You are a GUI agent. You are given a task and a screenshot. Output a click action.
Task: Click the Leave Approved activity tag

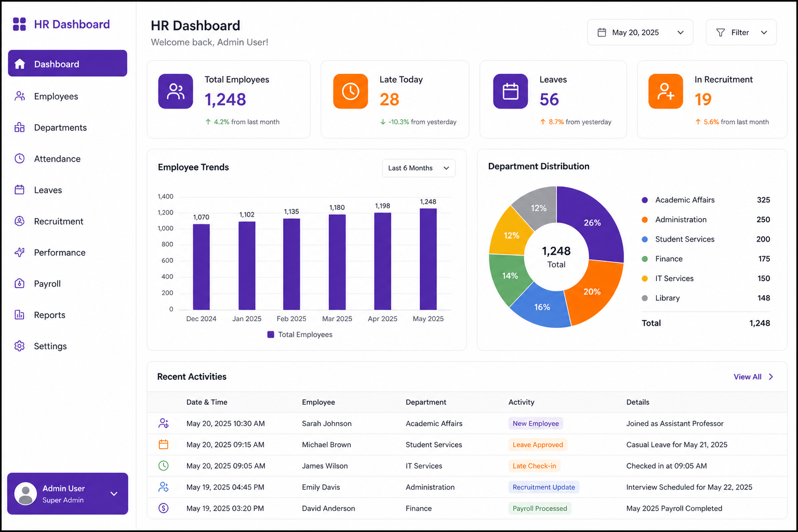[x=538, y=445]
